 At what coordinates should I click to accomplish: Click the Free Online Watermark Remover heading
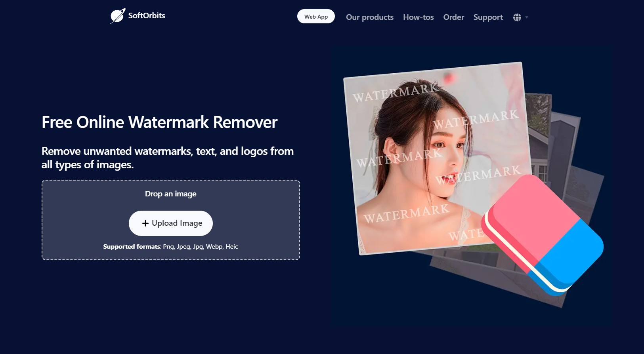click(x=159, y=122)
